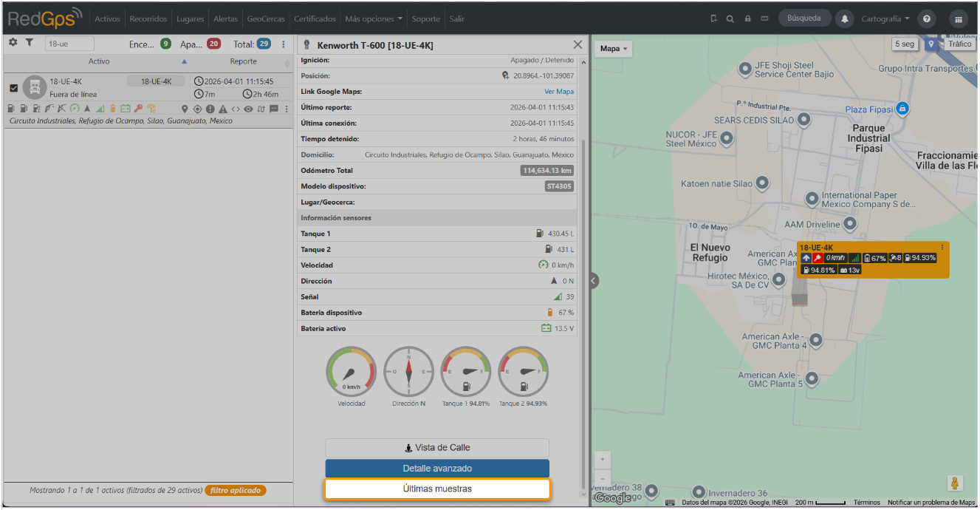980x510 pixels.
Task: Open the Más opciones dropdown
Action: point(374,18)
